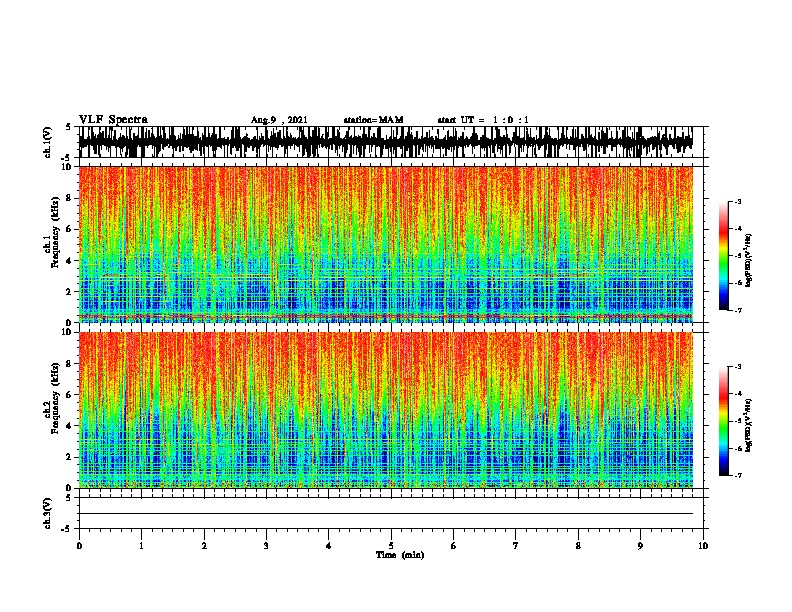Click the ch.2 frequency axis "8" tick
This screenshot has width=792, height=612.
[69, 364]
